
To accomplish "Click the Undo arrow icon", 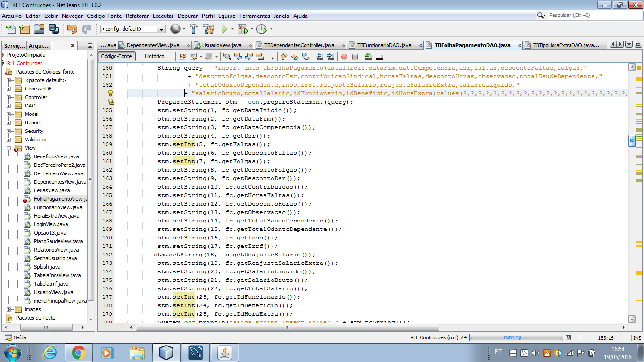I will (x=72, y=29).
